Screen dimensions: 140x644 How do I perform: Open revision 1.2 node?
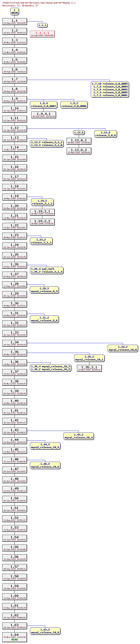pyautogui.click(x=14, y=31)
